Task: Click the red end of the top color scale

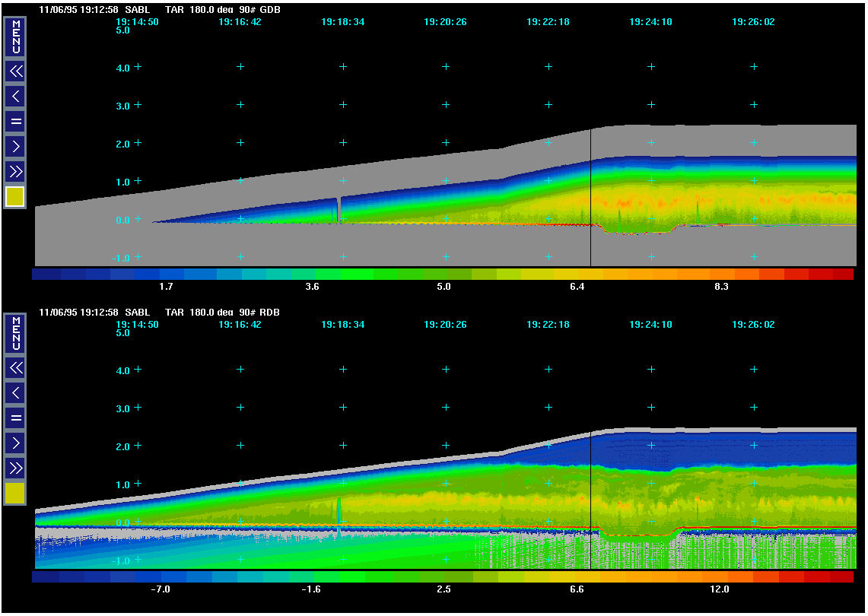Action: [841, 275]
